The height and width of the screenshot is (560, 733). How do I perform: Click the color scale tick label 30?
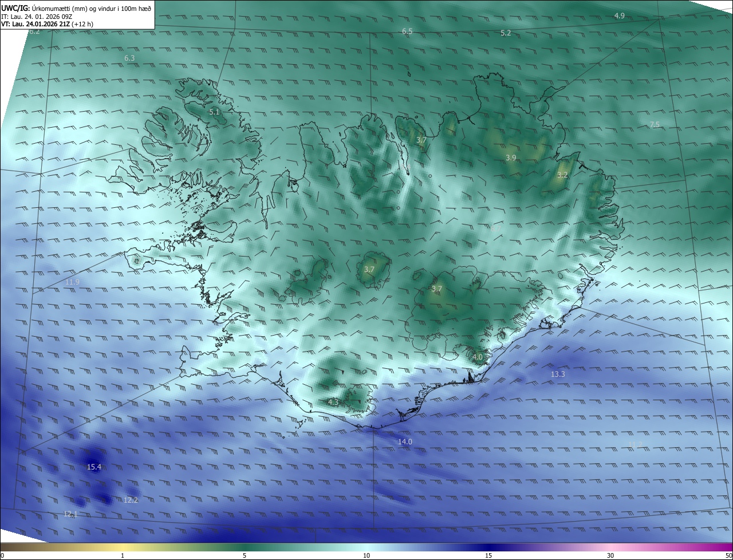point(610,556)
